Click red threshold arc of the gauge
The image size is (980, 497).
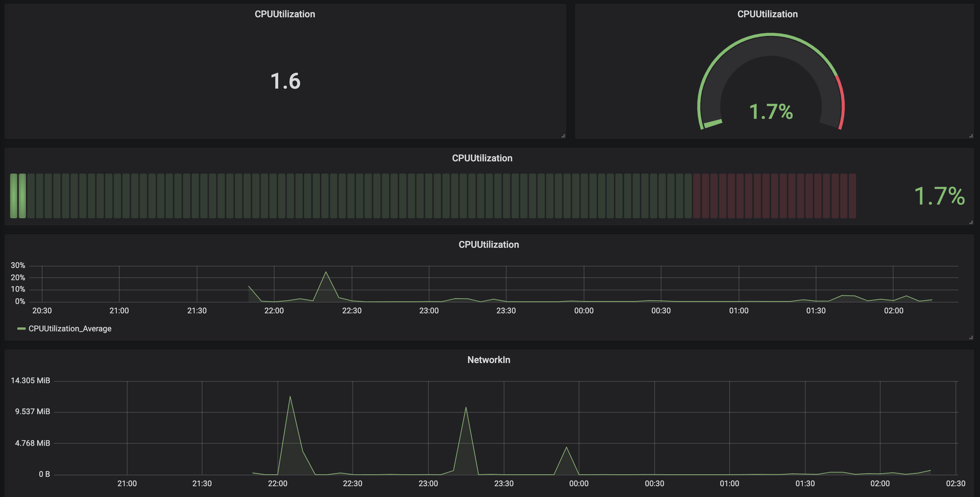pos(842,101)
